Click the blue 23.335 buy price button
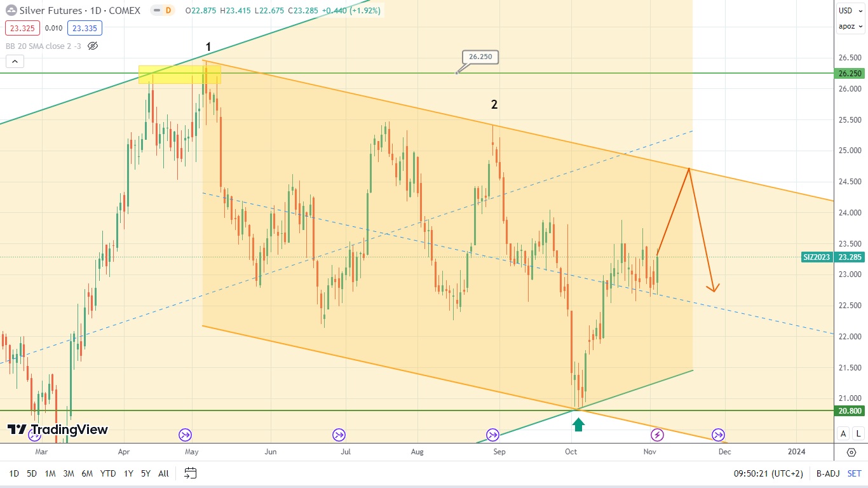 85,28
